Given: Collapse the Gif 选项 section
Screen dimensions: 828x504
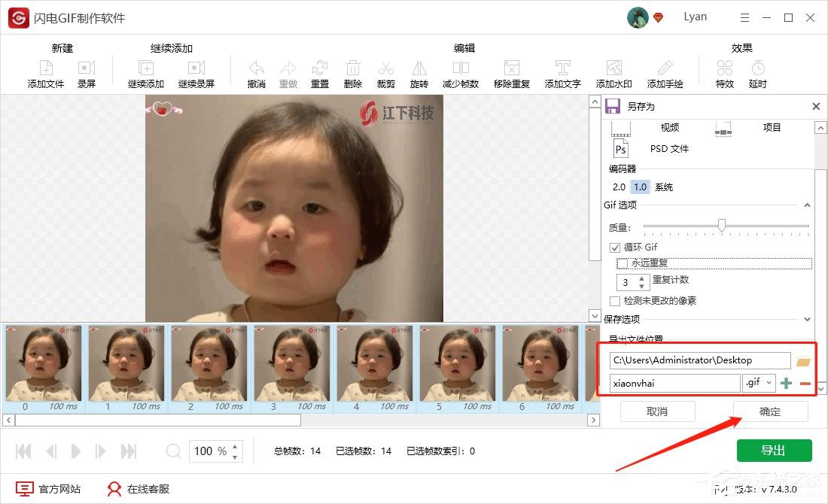Looking at the screenshot, I should click(808, 204).
